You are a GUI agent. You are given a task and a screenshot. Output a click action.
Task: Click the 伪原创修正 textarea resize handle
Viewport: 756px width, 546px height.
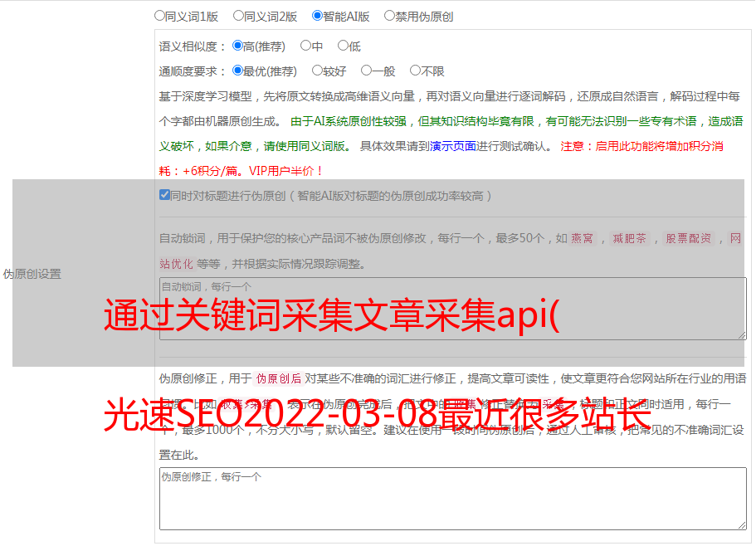tap(741, 524)
